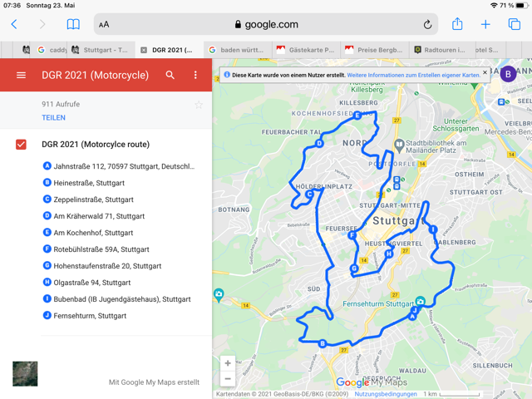Select Rotebühlstraße 59A waypoint
The height and width of the screenshot is (399, 532).
click(x=96, y=249)
